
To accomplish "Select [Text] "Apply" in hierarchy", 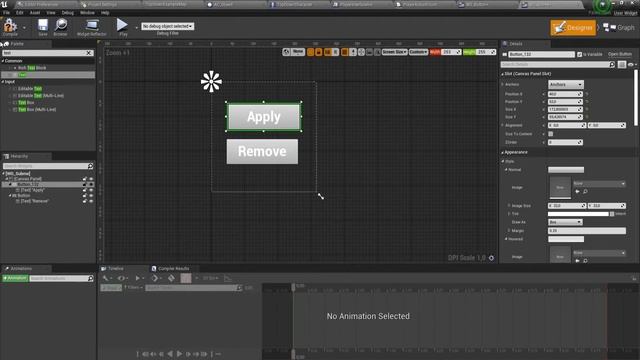I will point(32,190).
